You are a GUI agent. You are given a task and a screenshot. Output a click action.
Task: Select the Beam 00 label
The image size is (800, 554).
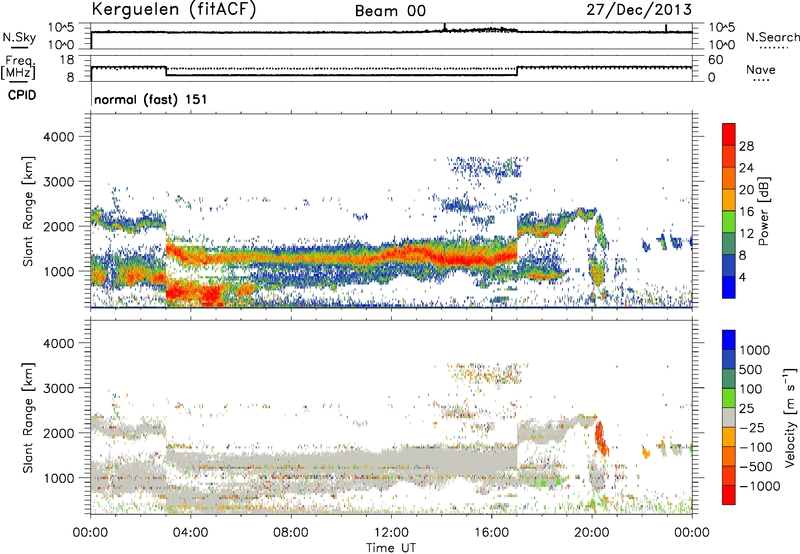[390, 11]
